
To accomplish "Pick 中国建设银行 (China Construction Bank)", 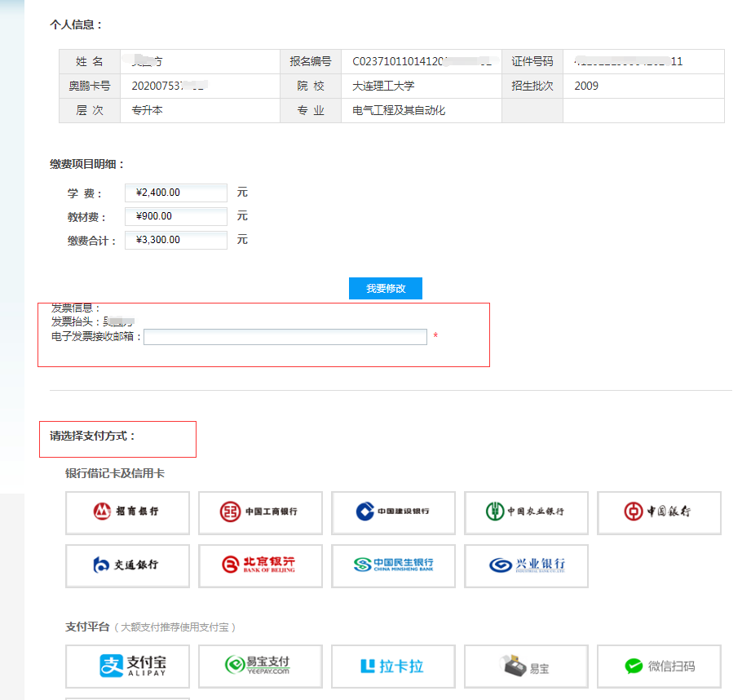I will pos(393,512).
